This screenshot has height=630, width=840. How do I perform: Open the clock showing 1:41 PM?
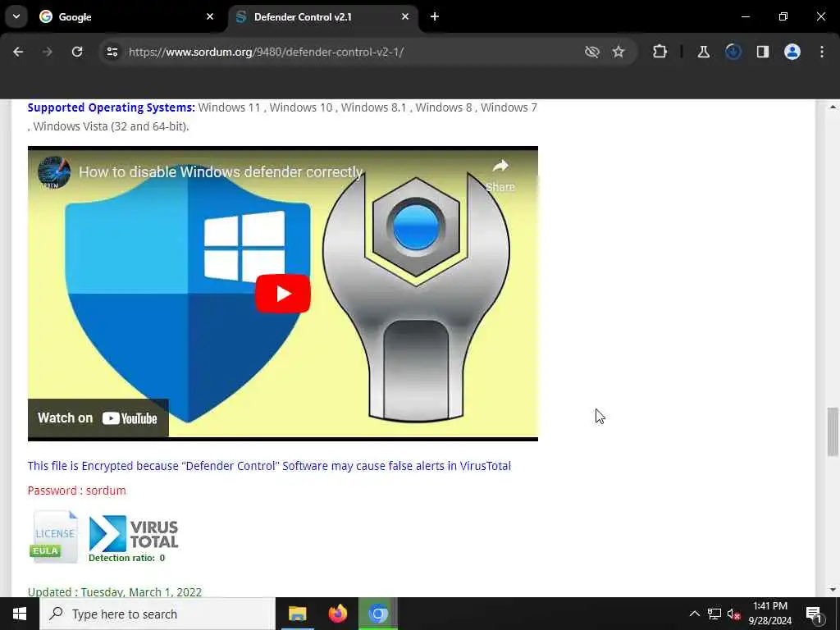tap(769, 614)
